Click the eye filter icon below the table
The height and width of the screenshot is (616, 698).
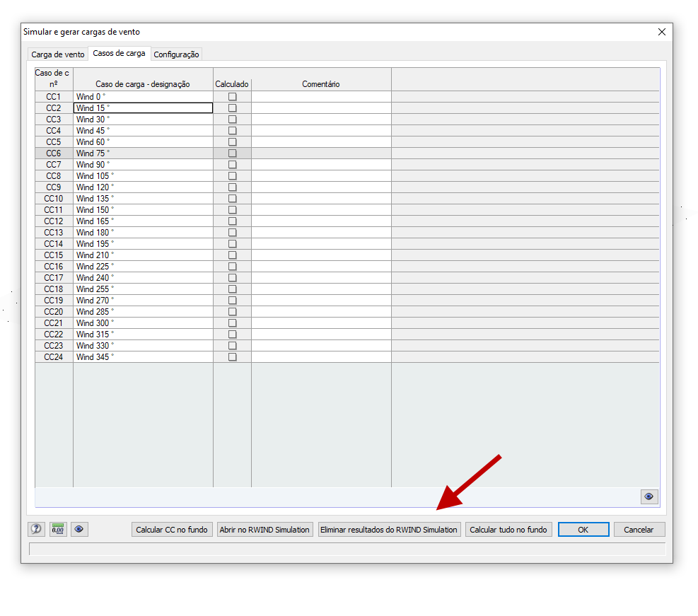(648, 496)
